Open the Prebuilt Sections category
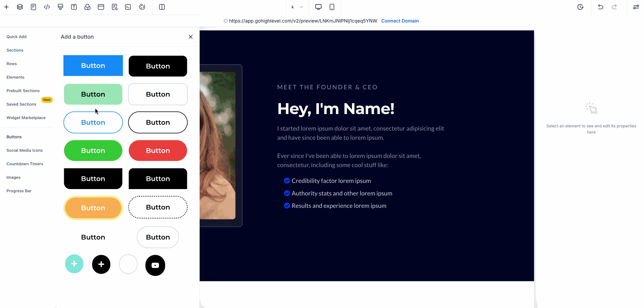 tap(23, 91)
